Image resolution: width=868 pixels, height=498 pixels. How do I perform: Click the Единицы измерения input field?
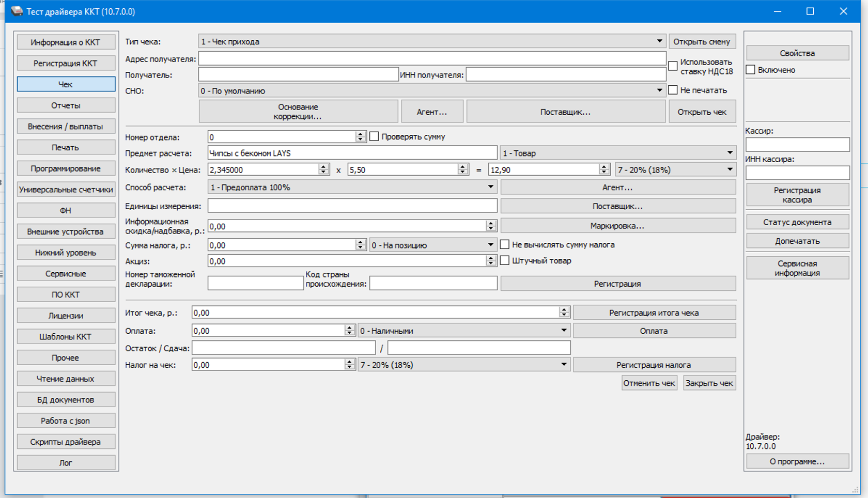click(x=352, y=206)
